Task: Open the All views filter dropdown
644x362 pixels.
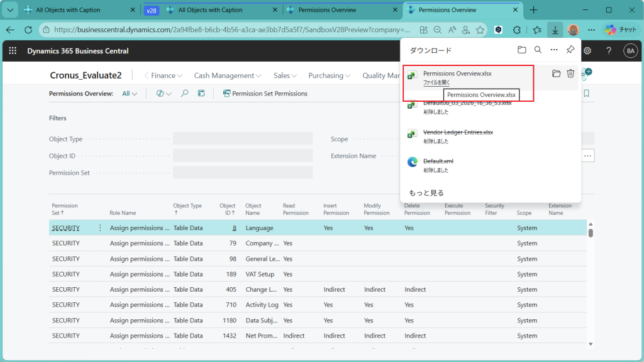Action: [130, 94]
